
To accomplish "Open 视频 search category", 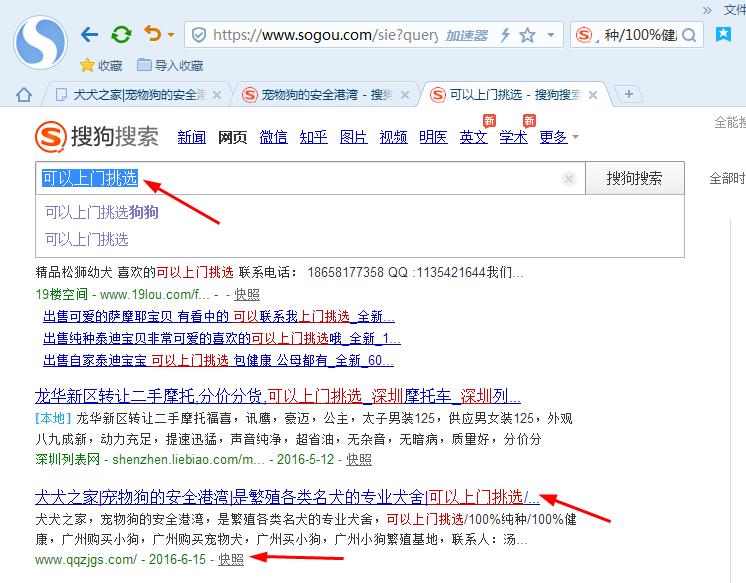I will (393, 137).
